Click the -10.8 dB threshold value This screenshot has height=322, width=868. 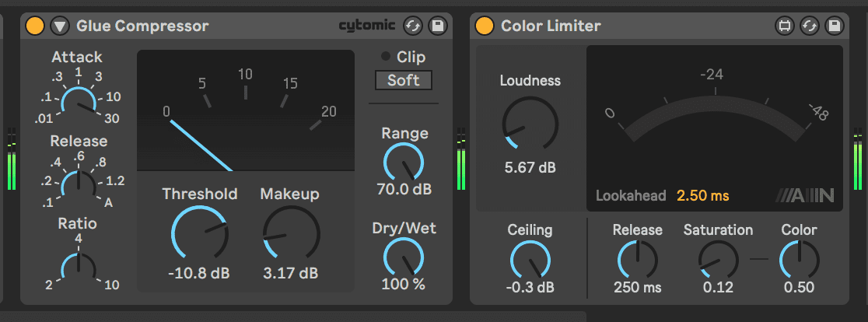[x=199, y=273]
